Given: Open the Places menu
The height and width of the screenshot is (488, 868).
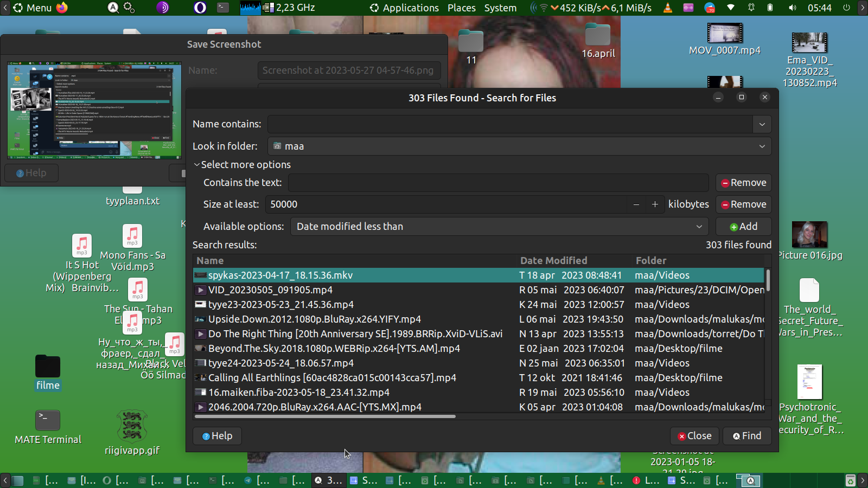Looking at the screenshot, I should coord(461,8).
